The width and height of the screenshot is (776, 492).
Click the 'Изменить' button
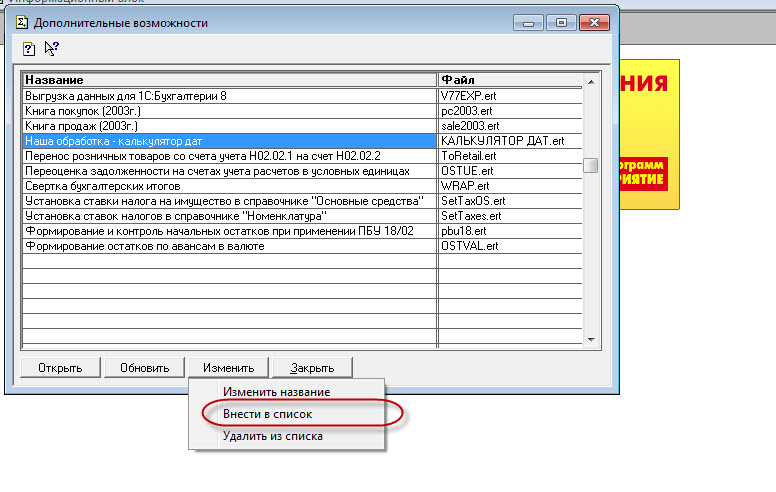pos(229,368)
